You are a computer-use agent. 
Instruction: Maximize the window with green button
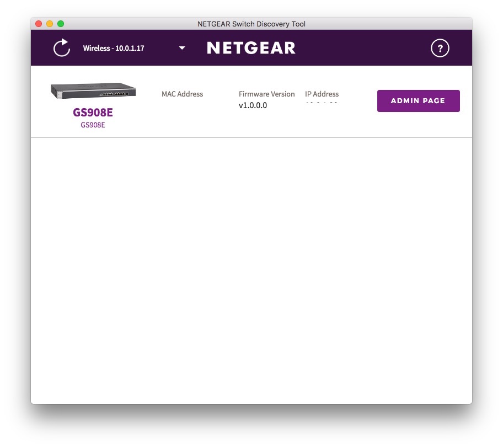click(61, 24)
